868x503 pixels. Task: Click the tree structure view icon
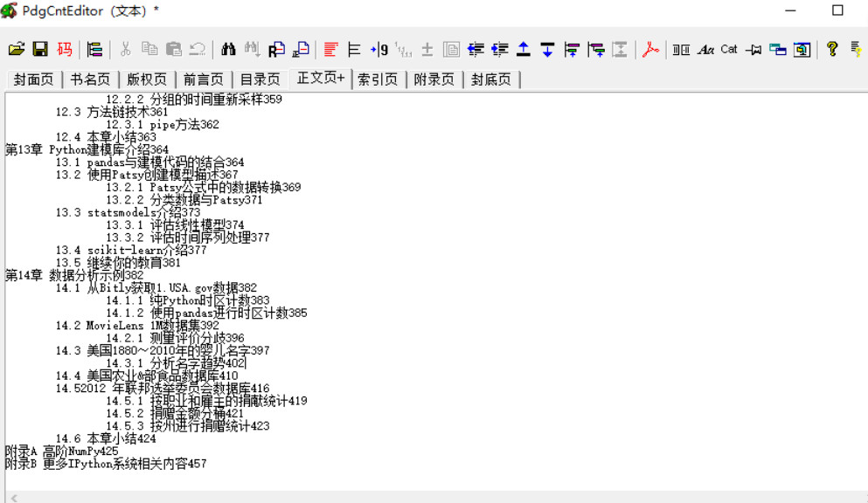[94, 49]
